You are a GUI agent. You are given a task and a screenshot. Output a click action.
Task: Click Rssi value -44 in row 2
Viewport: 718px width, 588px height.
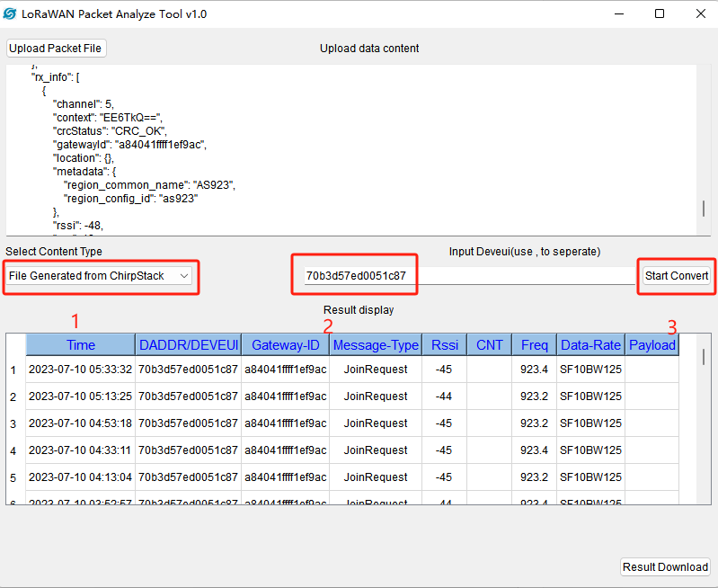point(444,396)
